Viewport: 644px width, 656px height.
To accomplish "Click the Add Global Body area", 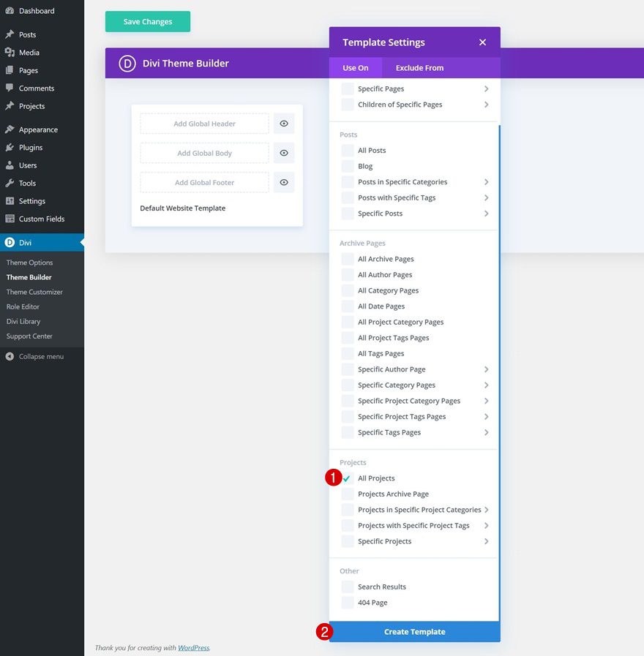I will coord(203,153).
